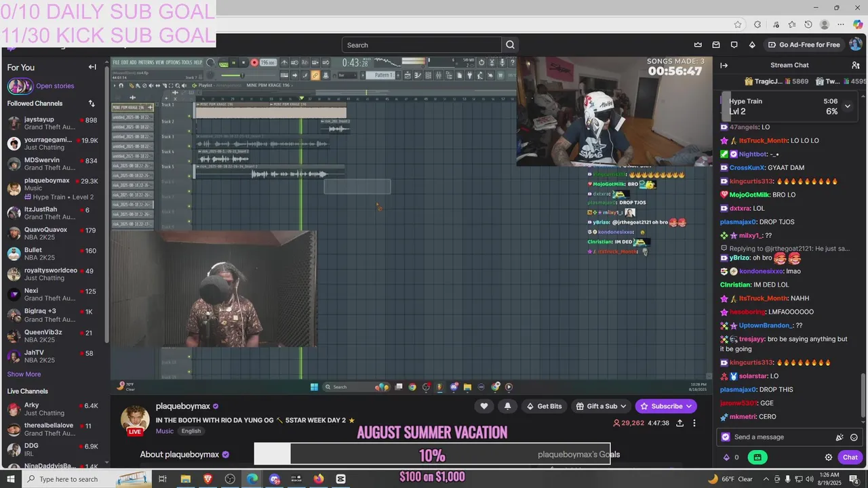The height and width of the screenshot is (488, 868).
Task: Sort the Followed Channels list
Action: click(92, 104)
